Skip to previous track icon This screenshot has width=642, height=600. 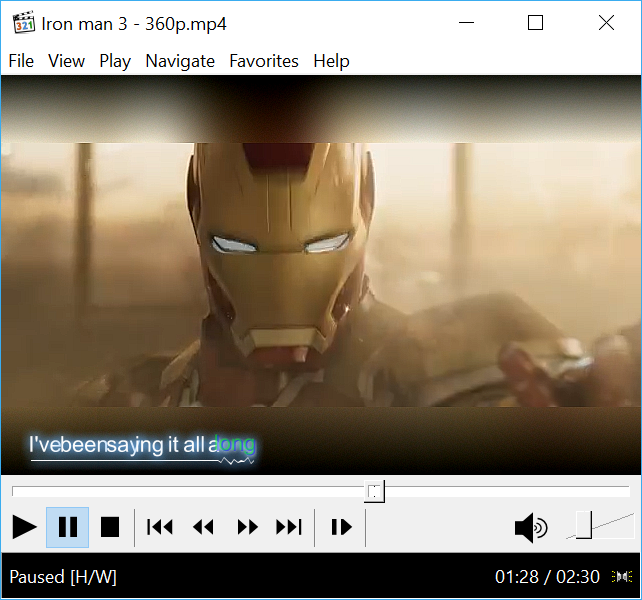pyautogui.click(x=160, y=527)
